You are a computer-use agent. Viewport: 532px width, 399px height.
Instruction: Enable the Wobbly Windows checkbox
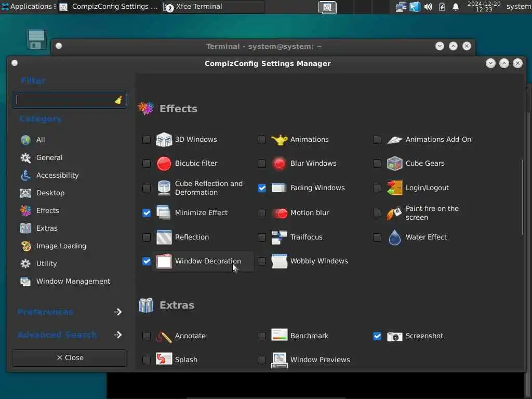[x=262, y=261]
